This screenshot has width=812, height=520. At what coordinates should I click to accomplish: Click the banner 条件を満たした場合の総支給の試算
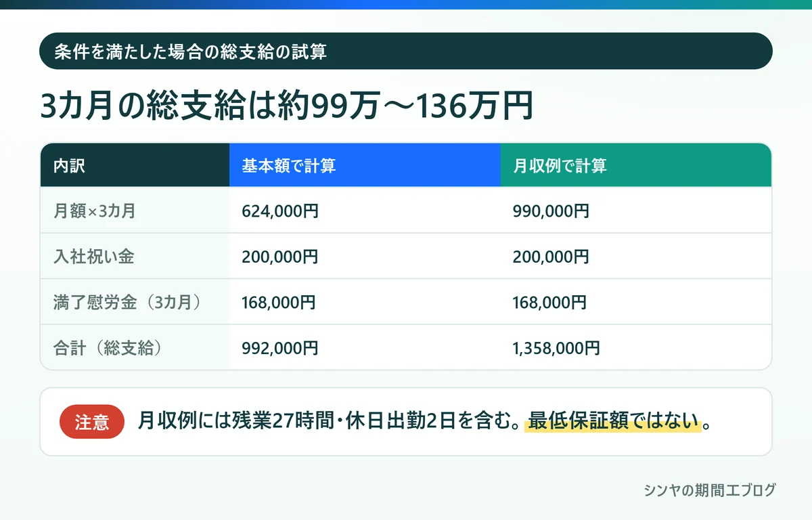[x=406, y=51]
